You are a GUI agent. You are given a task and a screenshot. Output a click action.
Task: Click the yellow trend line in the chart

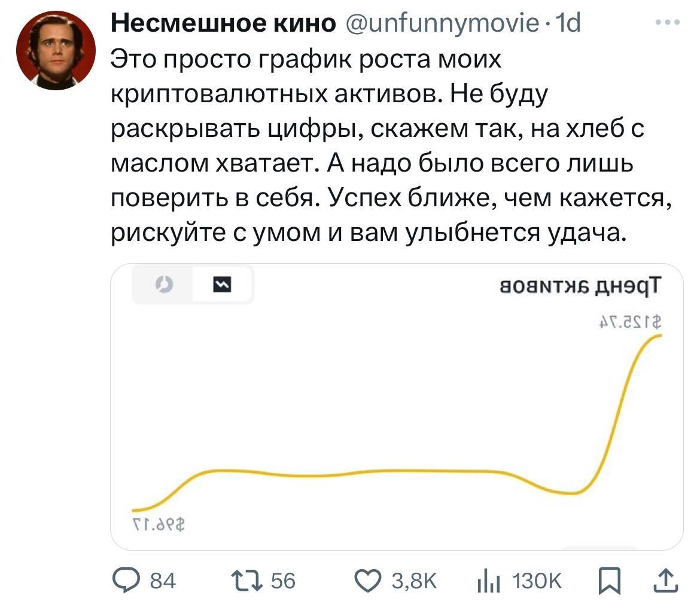[x=359, y=472]
